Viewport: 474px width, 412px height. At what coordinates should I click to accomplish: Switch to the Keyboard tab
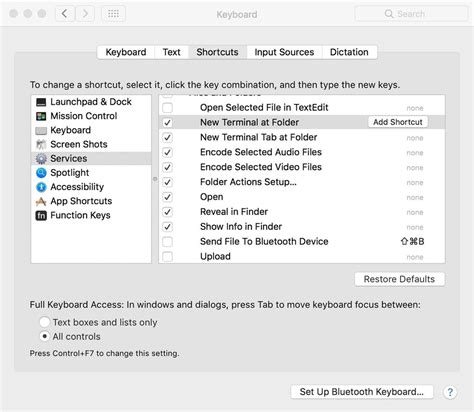coord(126,52)
